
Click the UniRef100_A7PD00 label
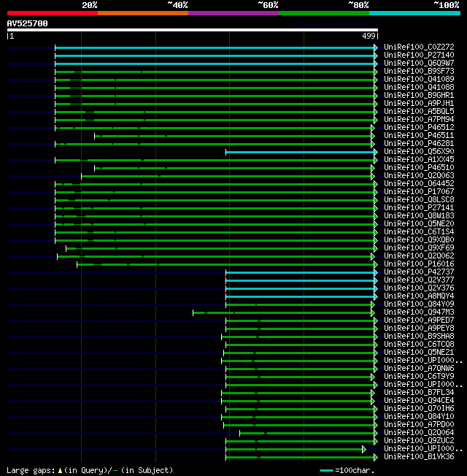419,425
